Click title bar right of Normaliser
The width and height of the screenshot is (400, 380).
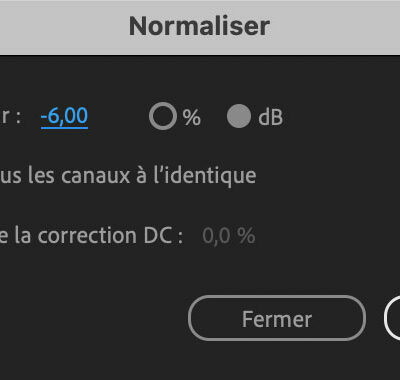point(335,27)
